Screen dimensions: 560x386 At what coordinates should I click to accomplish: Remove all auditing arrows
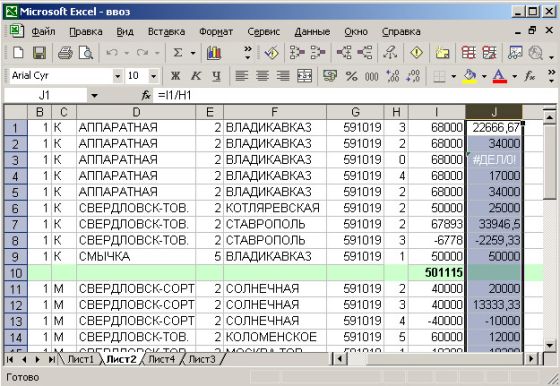pyautogui.click(x=390, y=53)
